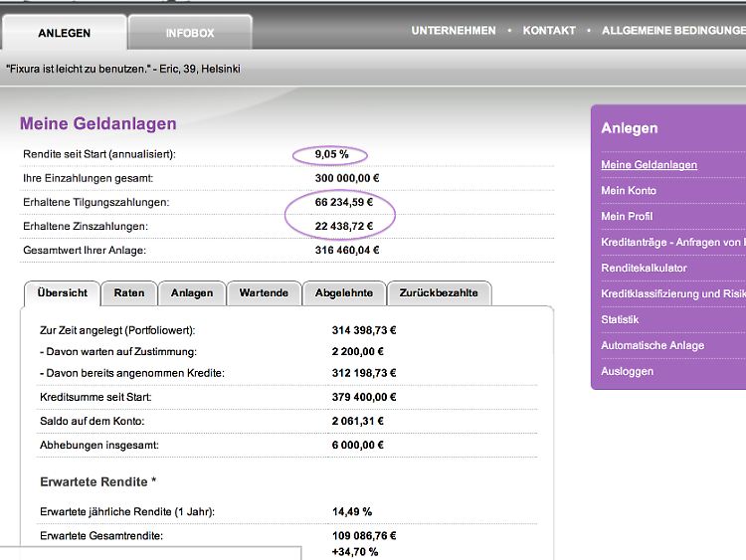
Task: Go to the KONTAKT page
Action: click(549, 31)
